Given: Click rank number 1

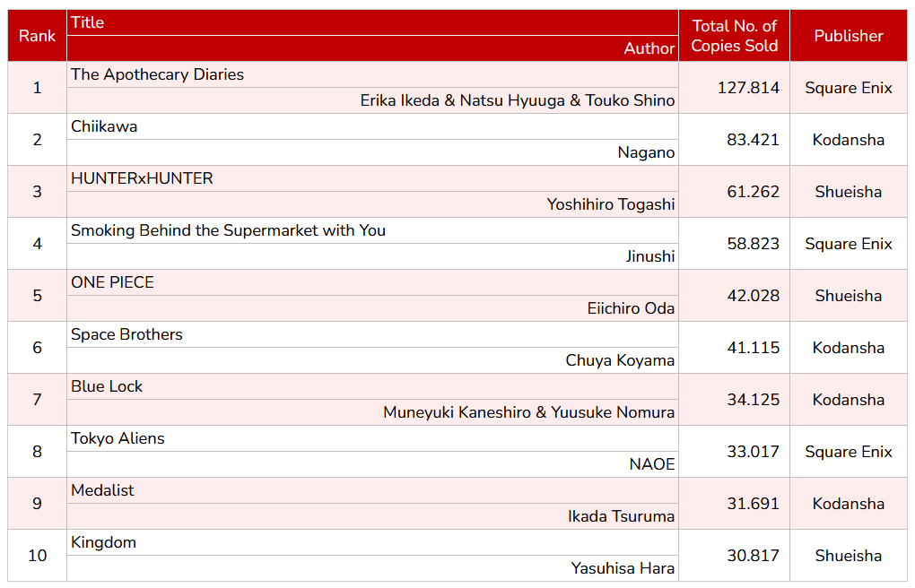Looking at the screenshot, I should click(x=38, y=88).
